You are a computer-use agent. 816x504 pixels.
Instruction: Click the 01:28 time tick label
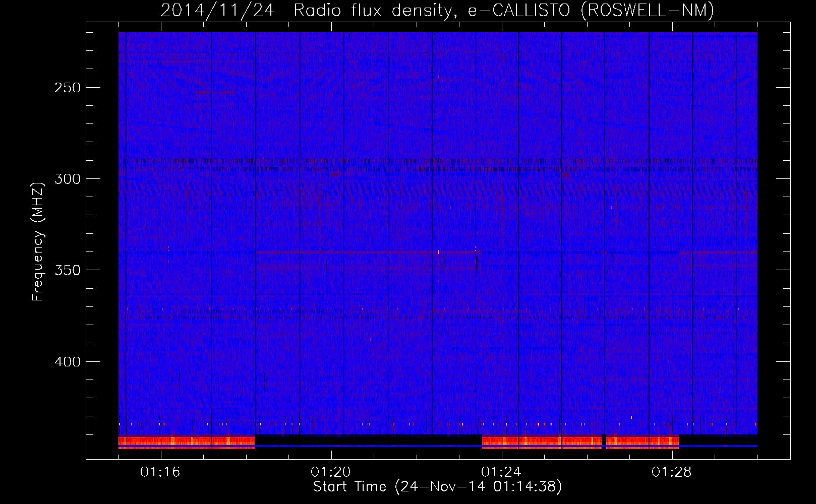pyautogui.click(x=672, y=472)
